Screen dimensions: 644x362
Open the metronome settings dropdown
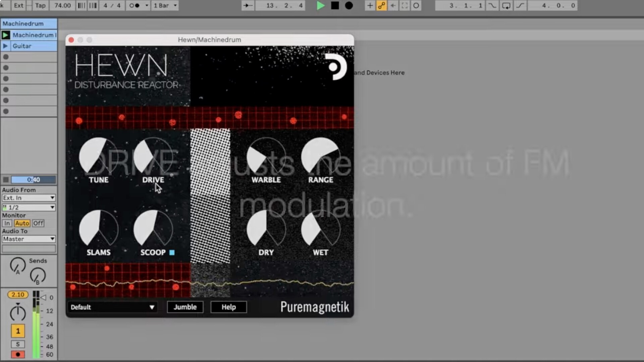click(147, 5)
